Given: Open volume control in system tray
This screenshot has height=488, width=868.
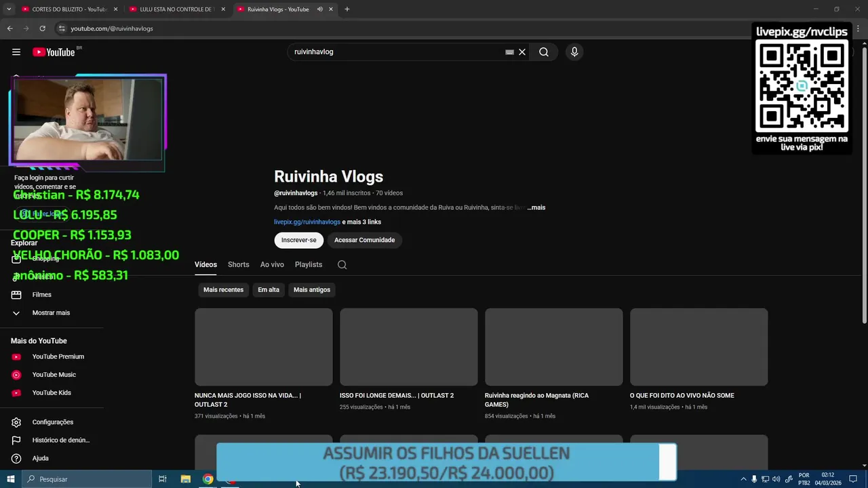Looking at the screenshot, I should [x=776, y=479].
